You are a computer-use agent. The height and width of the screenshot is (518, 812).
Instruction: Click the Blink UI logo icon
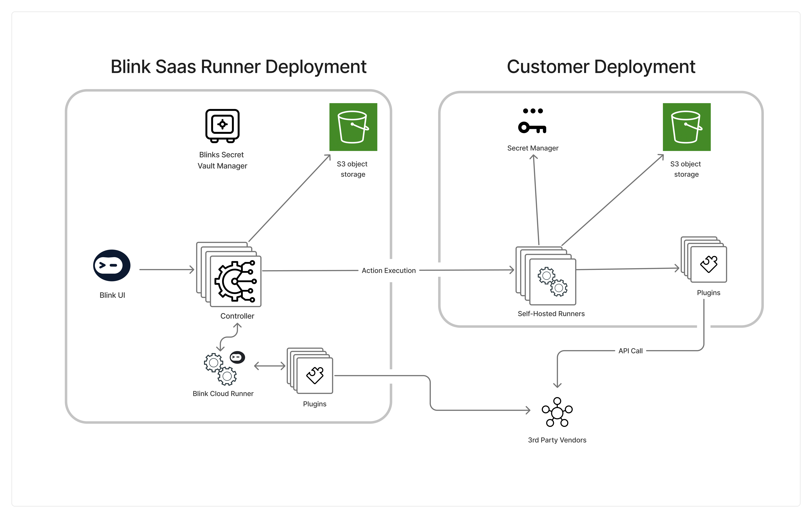click(112, 265)
